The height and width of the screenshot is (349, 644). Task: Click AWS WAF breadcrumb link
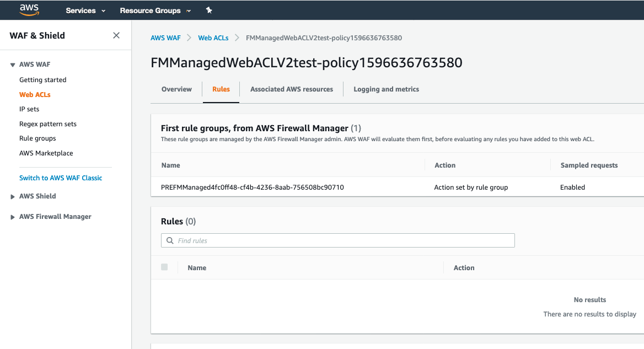click(x=165, y=38)
